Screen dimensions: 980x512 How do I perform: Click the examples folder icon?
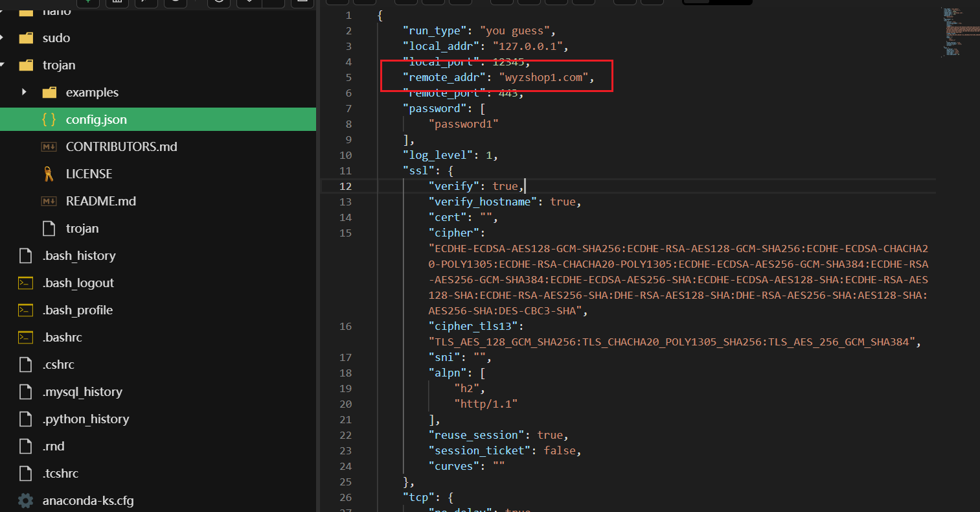[x=49, y=93]
